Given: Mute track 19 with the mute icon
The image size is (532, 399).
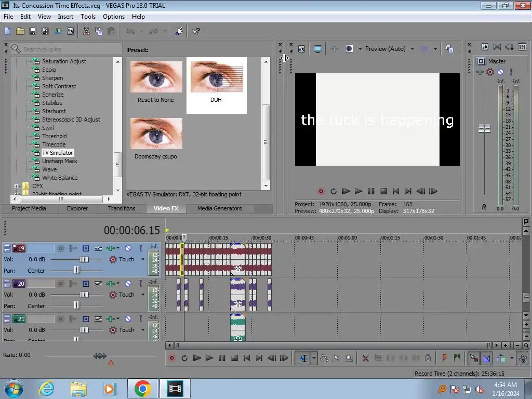Looking at the screenshot, I should tap(128, 248).
